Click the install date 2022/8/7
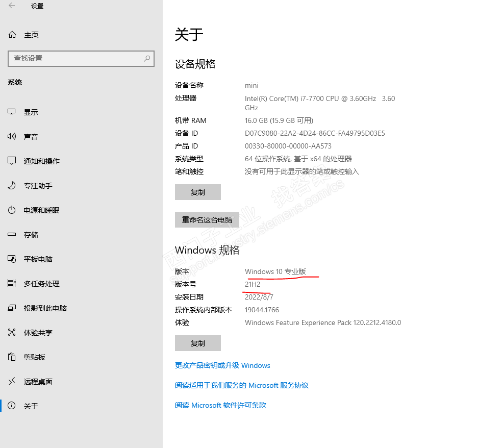Image resolution: width=503 pixels, height=448 pixels. point(259,297)
